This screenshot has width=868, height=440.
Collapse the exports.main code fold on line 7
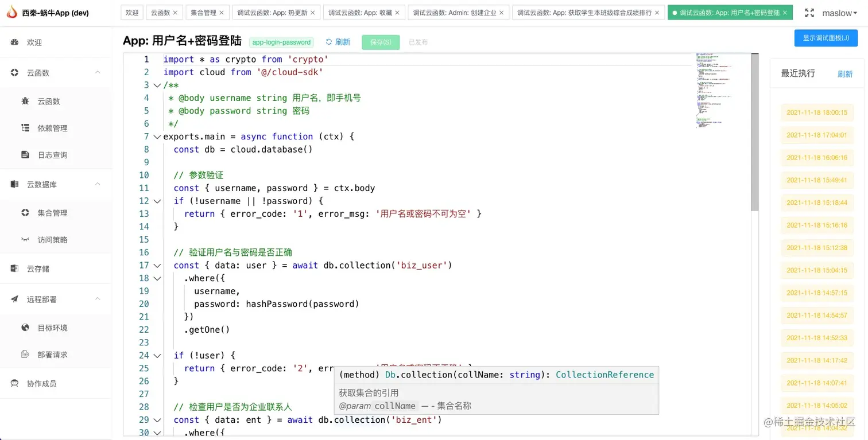pos(157,137)
